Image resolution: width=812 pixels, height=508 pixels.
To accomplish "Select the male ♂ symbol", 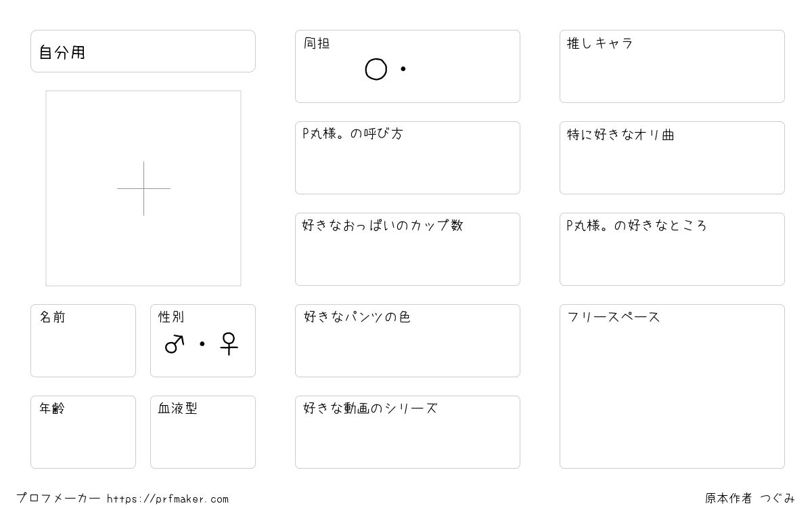I will click(175, 344).
